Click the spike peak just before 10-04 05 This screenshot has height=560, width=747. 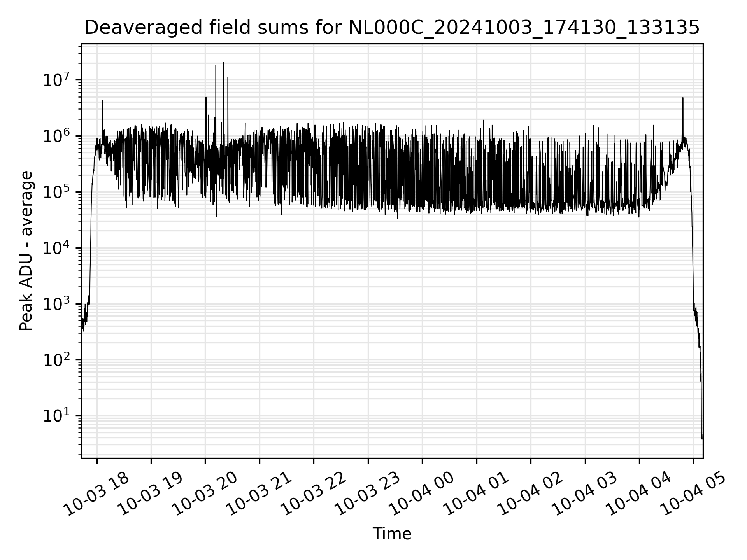tap(683, 98)
